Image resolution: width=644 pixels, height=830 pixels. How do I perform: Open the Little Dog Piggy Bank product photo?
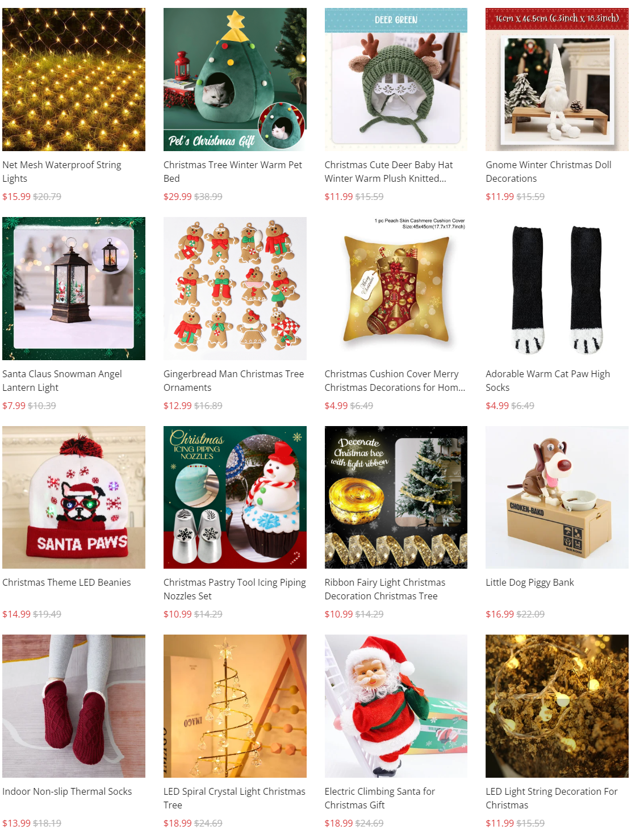[x=557, y=497]
